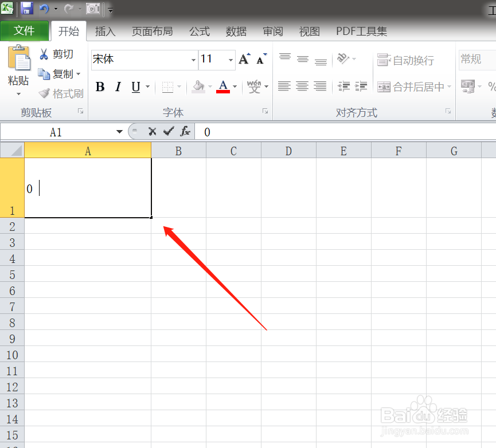Viewport: 496px width, 448px height.
Task: Toggle Underline formatting
Action: pos(136,87)
